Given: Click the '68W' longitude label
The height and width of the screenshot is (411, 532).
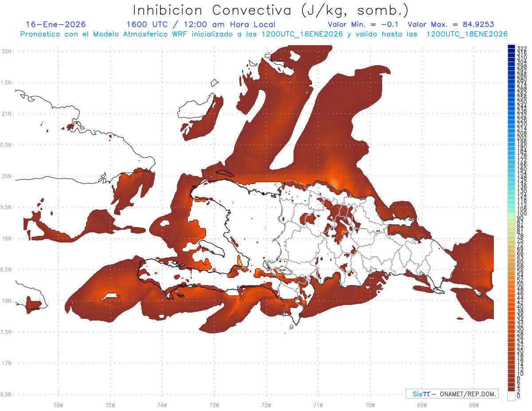Looking at the screenshot, I should pyautogui.click(x=474, y=404).
